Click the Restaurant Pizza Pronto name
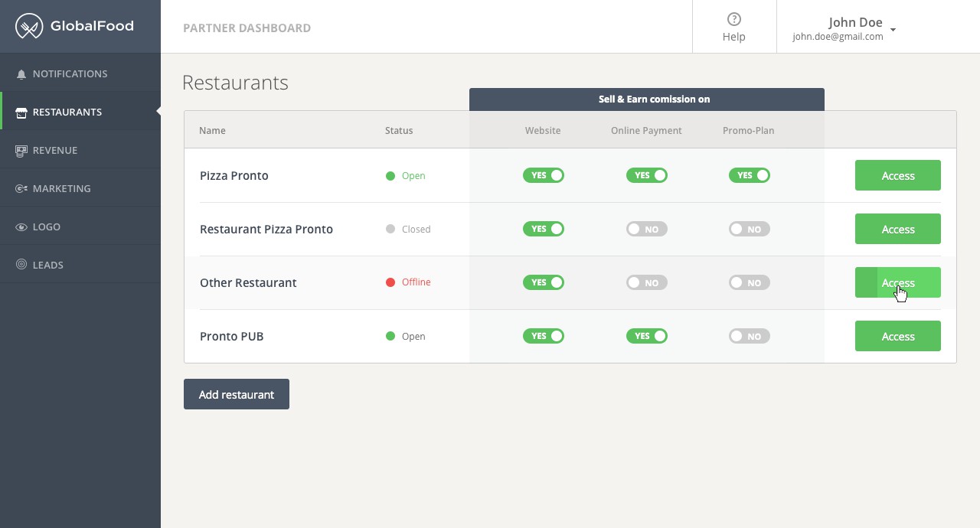980x528 pixels. pos(266,229)
